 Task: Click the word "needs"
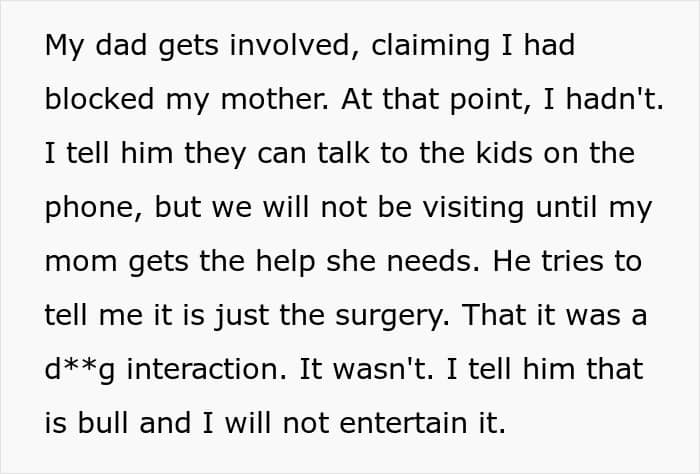[x=433, y=262]
